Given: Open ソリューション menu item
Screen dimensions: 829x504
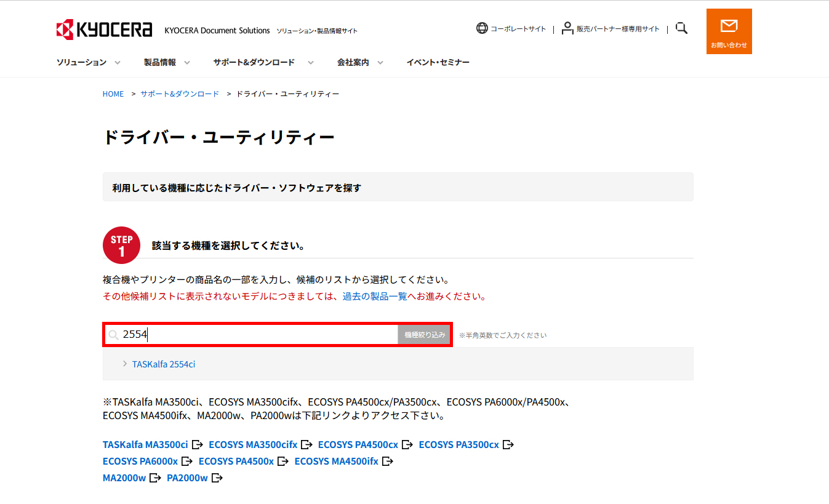Looking at the screenshot, I should (81, 62).
